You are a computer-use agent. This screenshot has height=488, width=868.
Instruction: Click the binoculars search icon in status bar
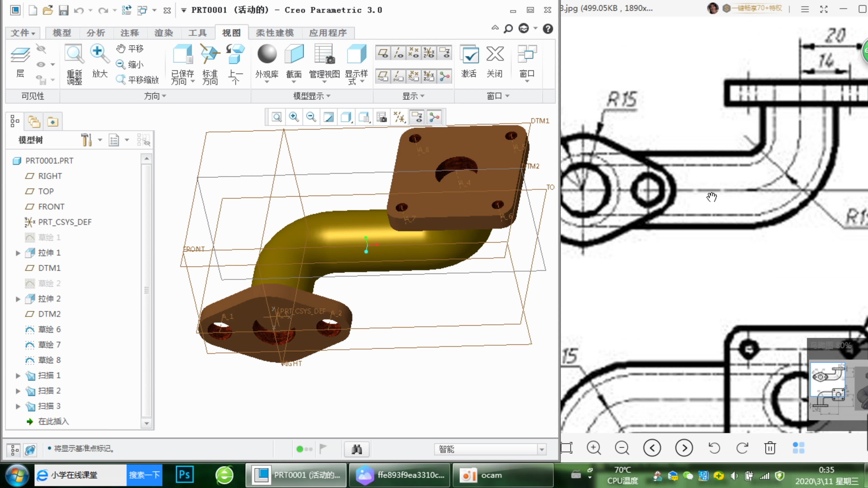356,449
